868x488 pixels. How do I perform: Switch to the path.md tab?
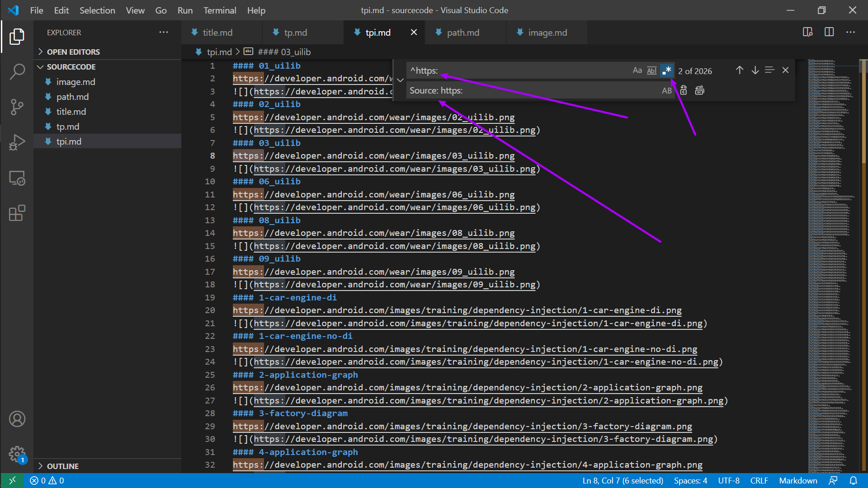462,33
